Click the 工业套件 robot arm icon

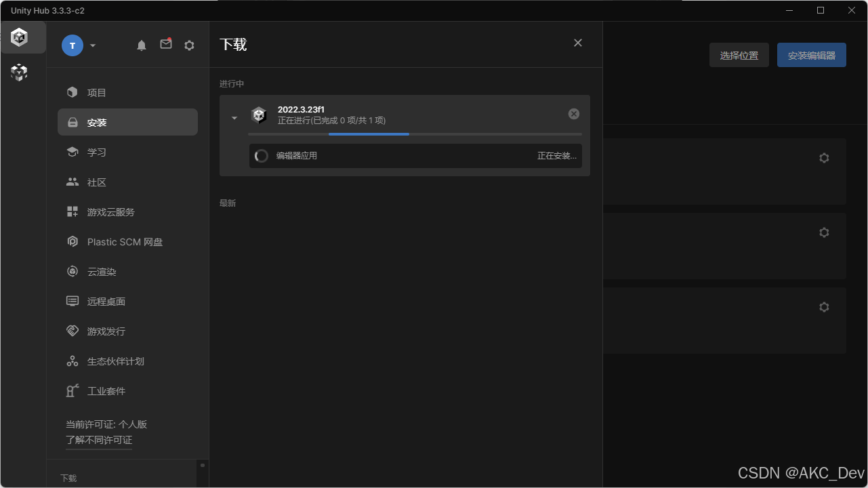click(73, 390)
